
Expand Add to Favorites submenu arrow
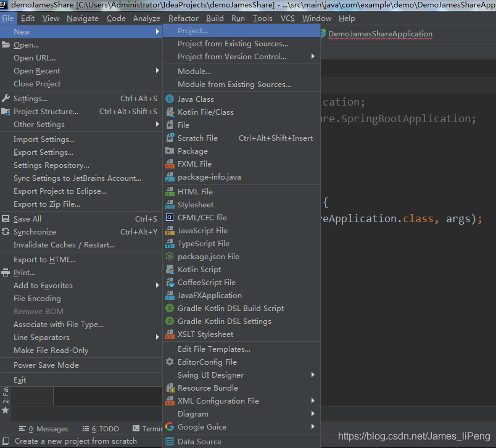(157, 285)
